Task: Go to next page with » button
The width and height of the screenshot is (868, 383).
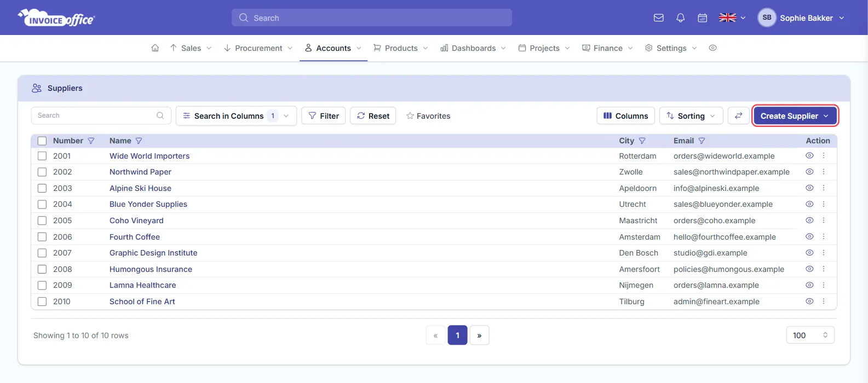Action: [479, 335]
